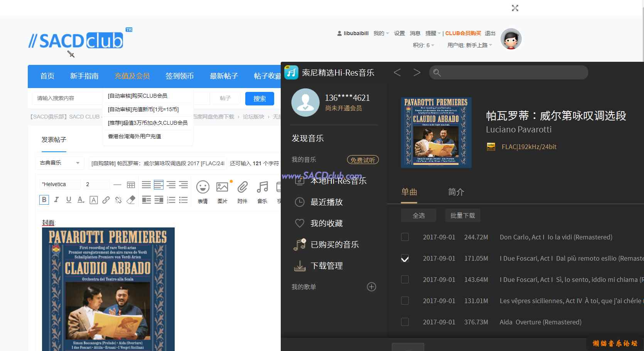Insert a table using the table icon
644x351 pixels.
coord(131,185)
